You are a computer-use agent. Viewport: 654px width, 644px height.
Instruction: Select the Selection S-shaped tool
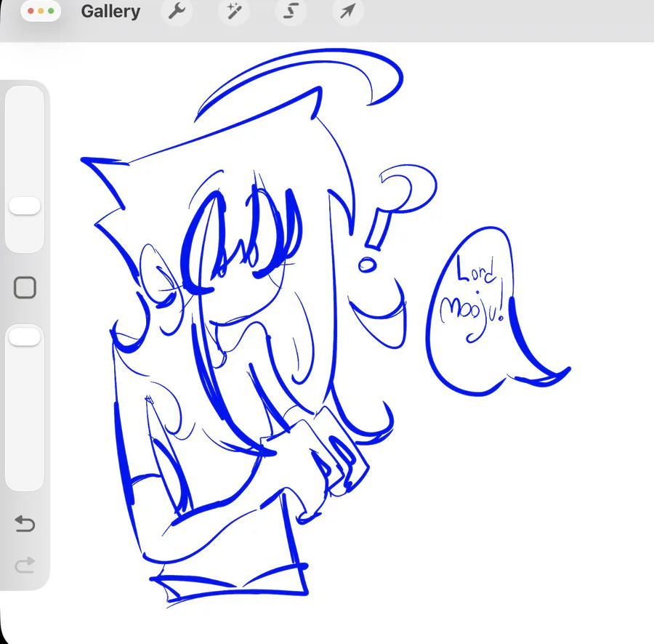[x=291, y=11]
